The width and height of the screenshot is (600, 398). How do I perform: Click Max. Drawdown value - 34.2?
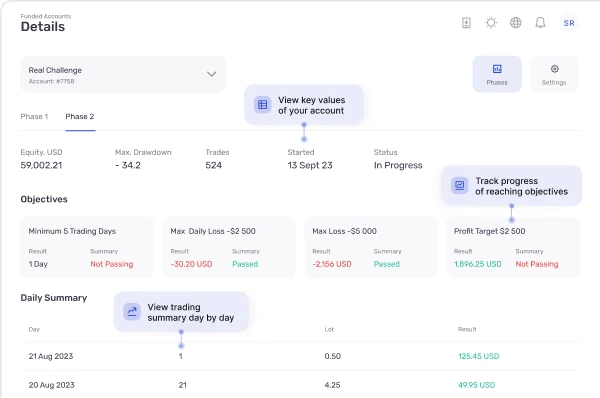pyautogui.click(x=128, y=165)
